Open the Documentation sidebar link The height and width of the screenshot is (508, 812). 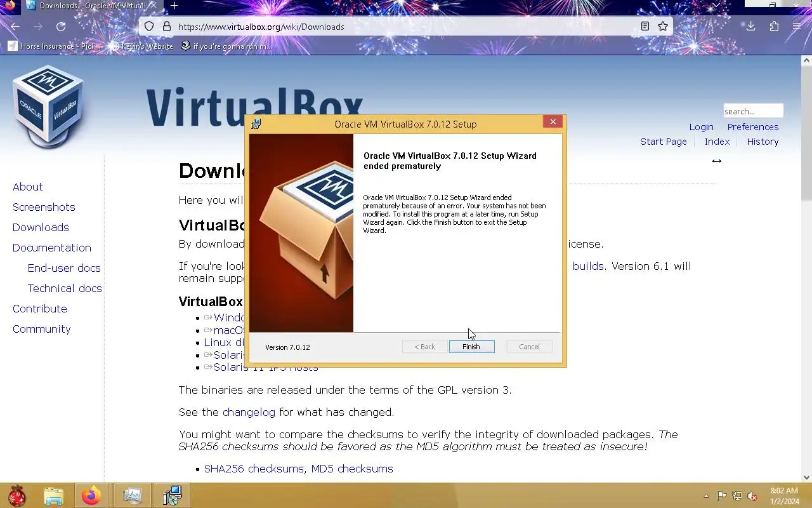52,248
